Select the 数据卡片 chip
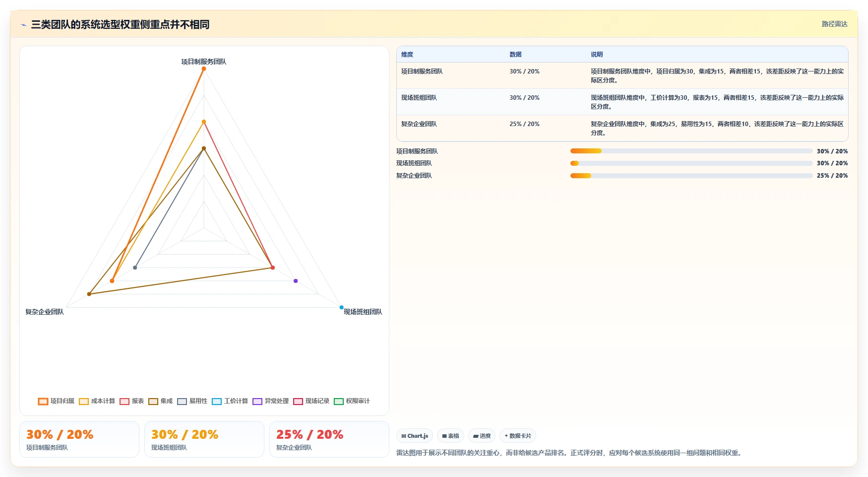Viewport: 868px width, 477px height. tap(518, 436)
